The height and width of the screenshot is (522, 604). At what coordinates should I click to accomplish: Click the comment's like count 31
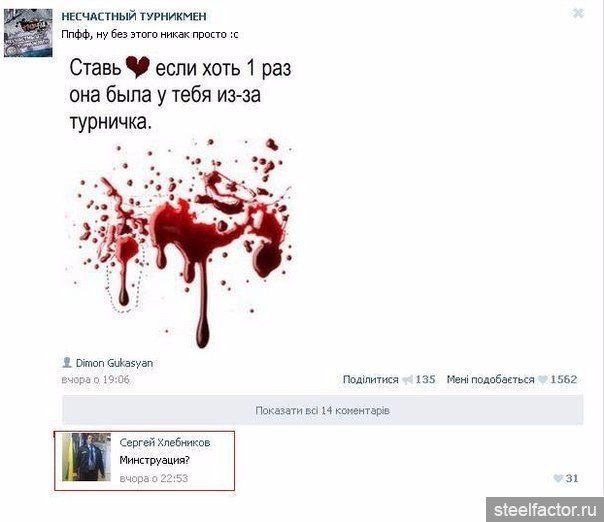[x=572, y=478]
